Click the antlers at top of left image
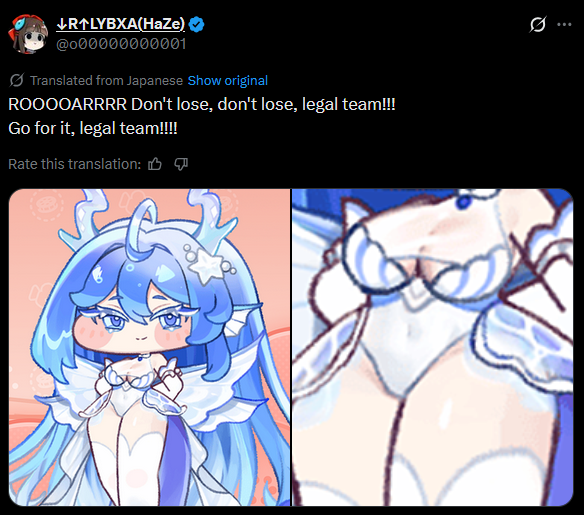The height and width of the screenshot is (515, 584). (x=147, y=218)
